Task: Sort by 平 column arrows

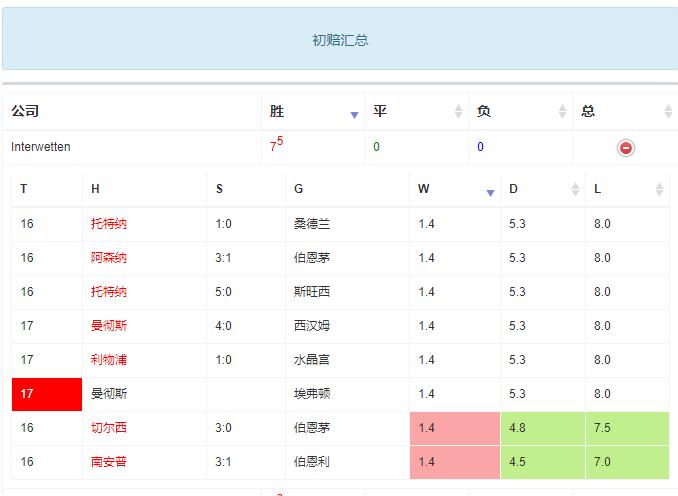Action: [x=458, y=112]
